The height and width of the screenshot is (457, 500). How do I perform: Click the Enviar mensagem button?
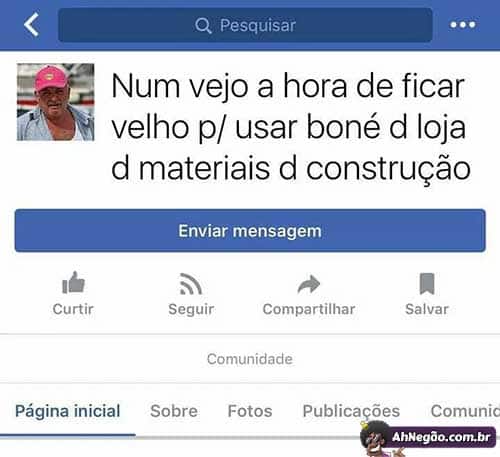click(x=250, y=231)
